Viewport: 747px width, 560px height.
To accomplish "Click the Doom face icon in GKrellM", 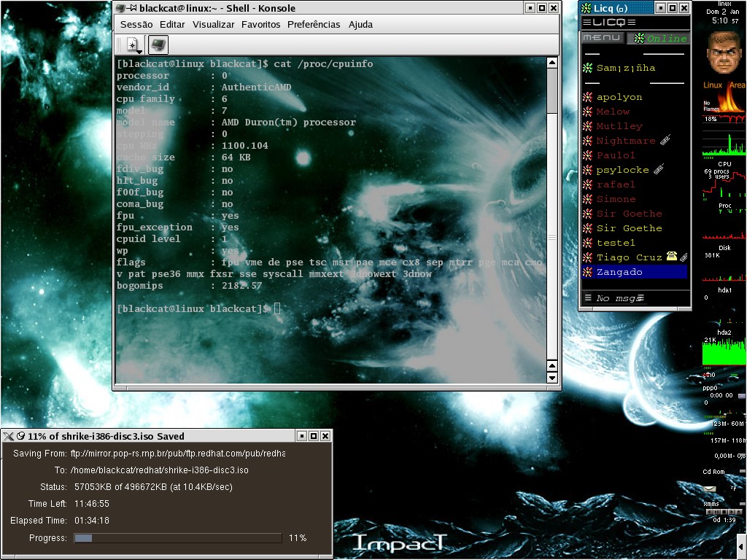I will click(x=724, y=52).
